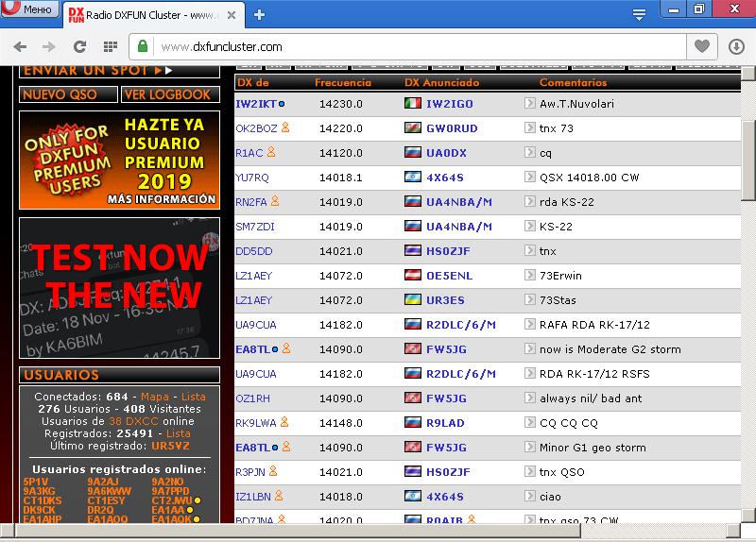Click the horizontal scrollbar thumb
This screenshot has width=756, height=542.
coord(298,531)
